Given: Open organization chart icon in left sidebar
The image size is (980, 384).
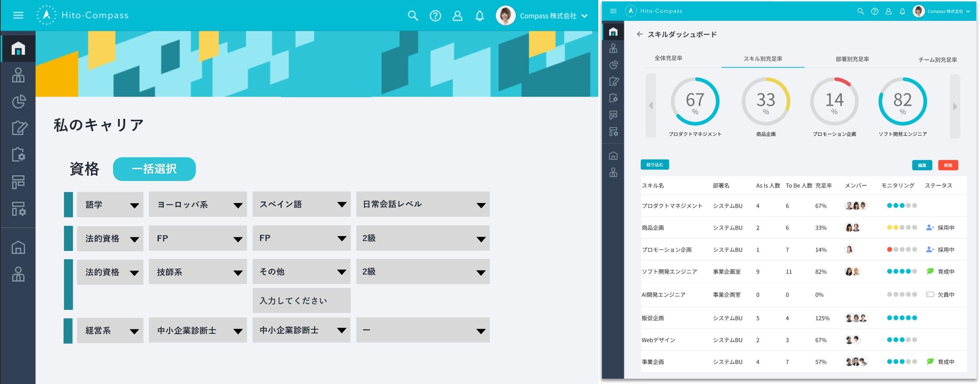Looking at the screenshot, I should [18, 75].
